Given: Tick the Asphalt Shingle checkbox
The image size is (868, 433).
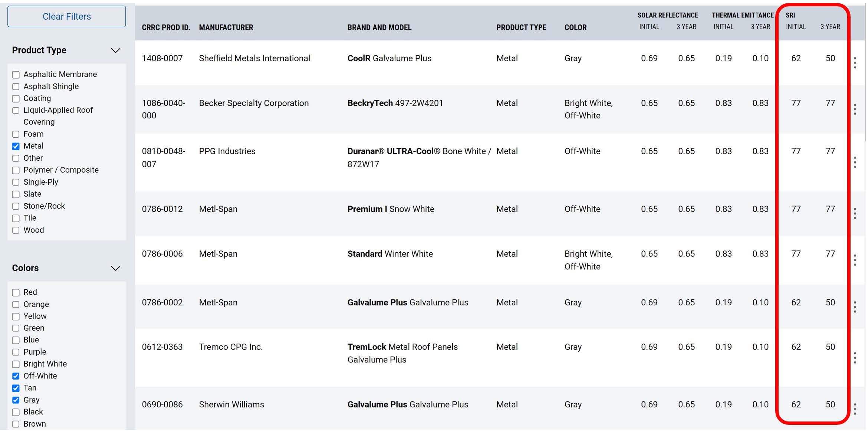Looking at the screenshot, I should (16, 86).
